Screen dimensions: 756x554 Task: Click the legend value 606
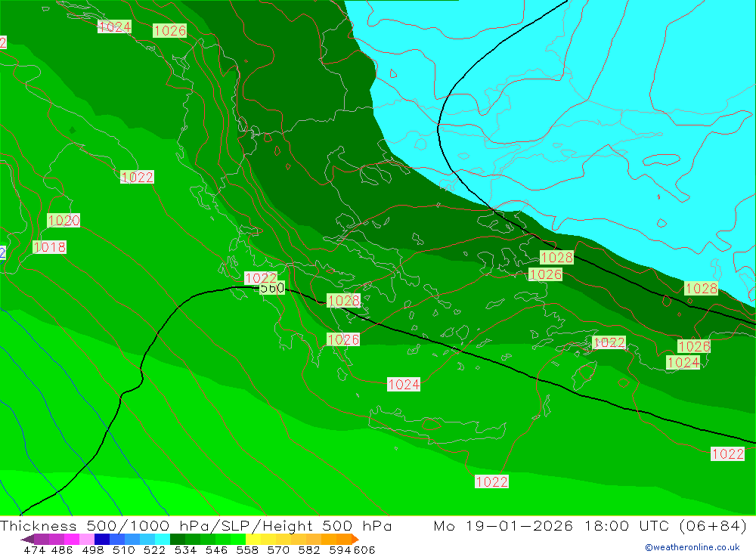364,549
